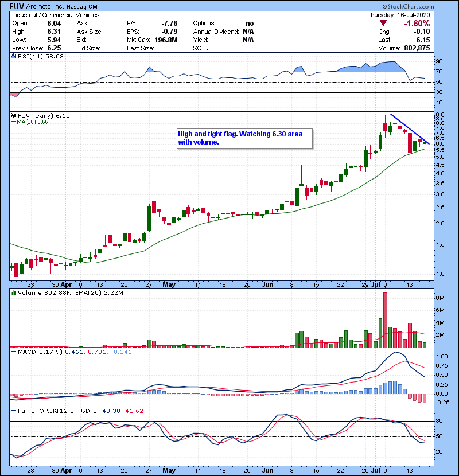Click the -1.60% percent change
This screenshot has height=476, width=459.
coord(417,24)
